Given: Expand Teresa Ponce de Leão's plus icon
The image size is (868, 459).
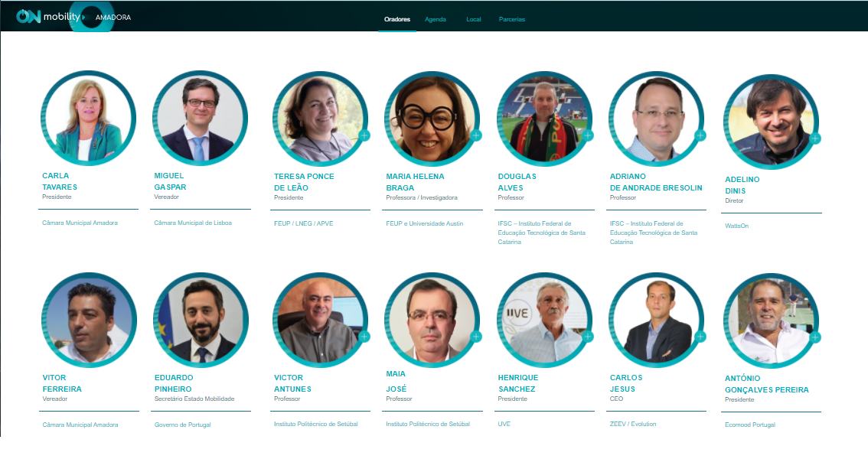Looking at the screenshot, I should [x=364, y=135].
